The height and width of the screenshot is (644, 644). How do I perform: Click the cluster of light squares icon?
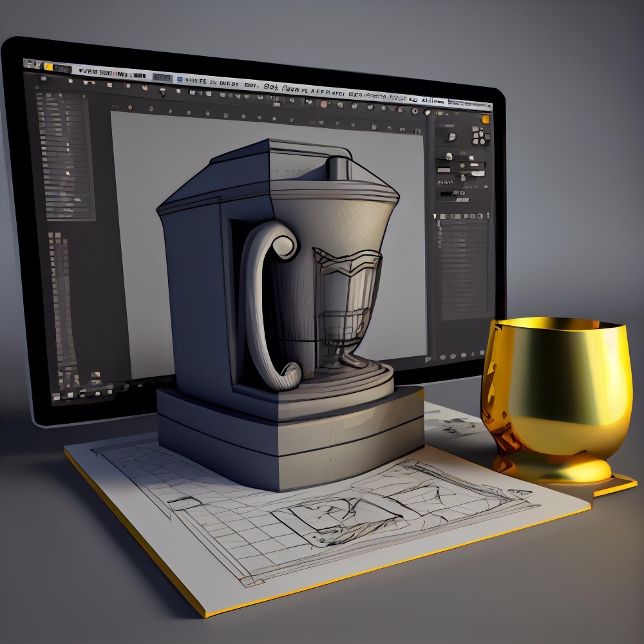[x=480, y=136]
